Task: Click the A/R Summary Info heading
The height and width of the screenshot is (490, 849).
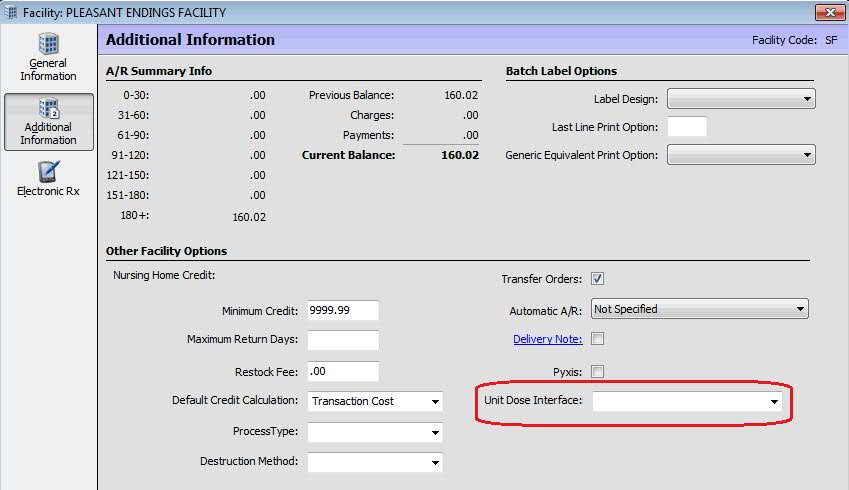Action: [x=159, y=71]
